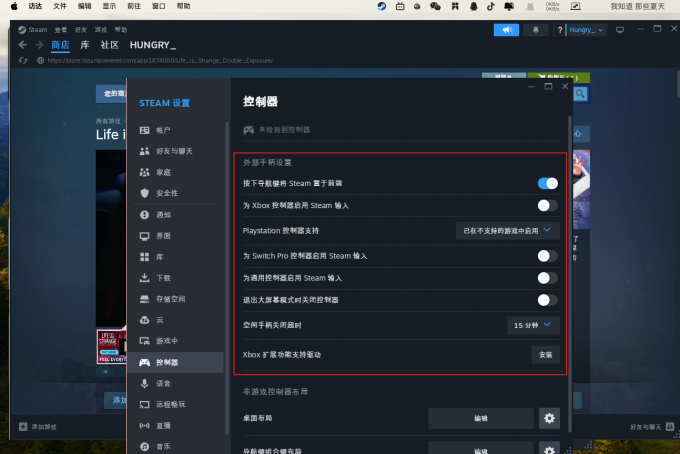The width and height of the screenshot is (680, 454).
Task: Open macOS 文件 menu
Action: click(x=60, y=6)
